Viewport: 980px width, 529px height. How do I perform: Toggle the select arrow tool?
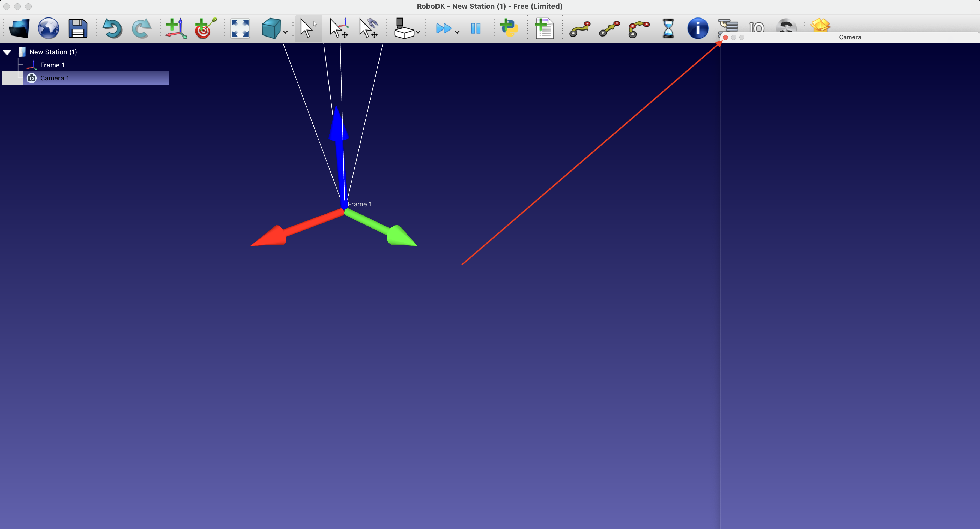[x=308, y=28]
